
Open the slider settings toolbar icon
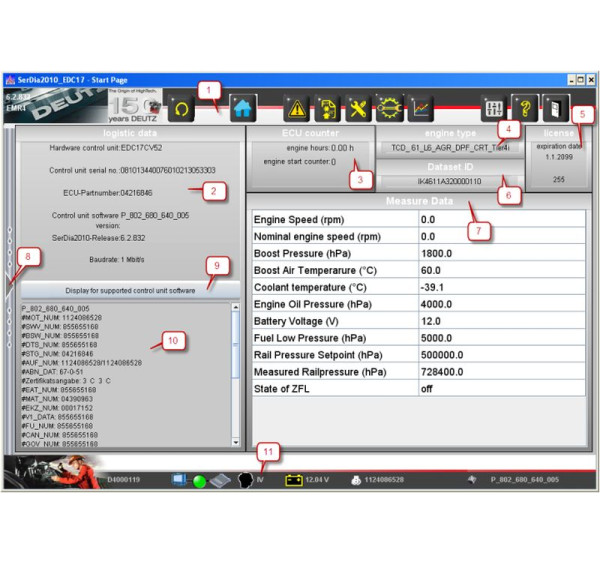tap(493, 107)
